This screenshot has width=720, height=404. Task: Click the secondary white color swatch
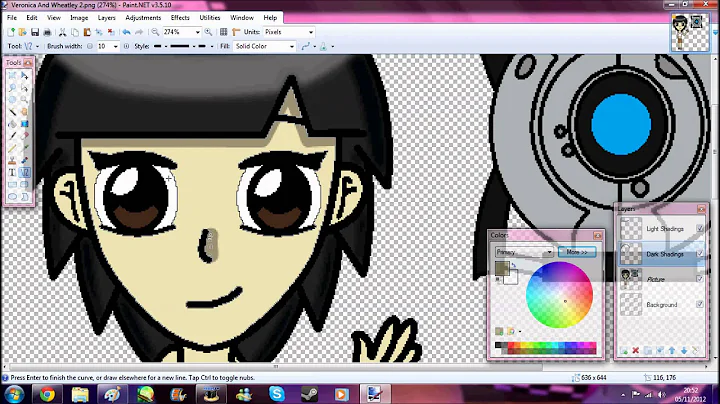(x=512, y=278)
